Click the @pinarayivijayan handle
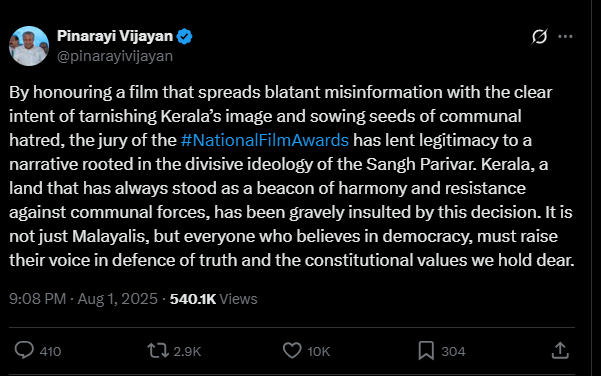Viewport: 601px width, 376px height. [x=115, y=56]
